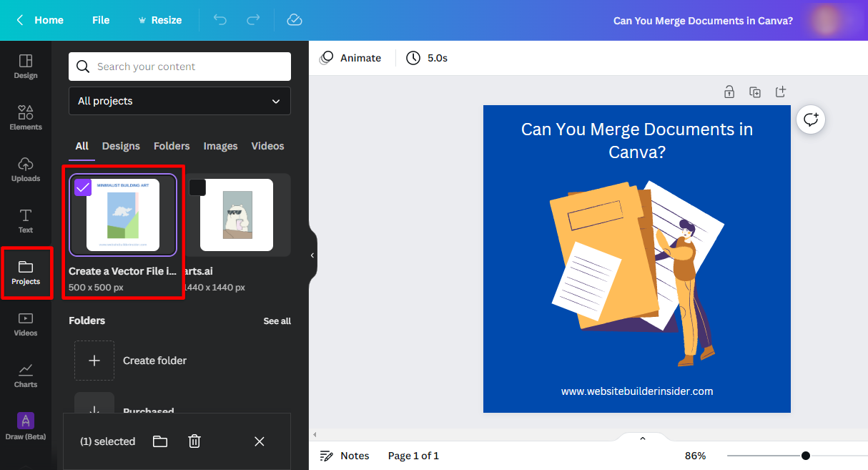Screen dimensions: 868x470
Task: Open the File menu
Action: pyautogui.click(x=101, y=20)
